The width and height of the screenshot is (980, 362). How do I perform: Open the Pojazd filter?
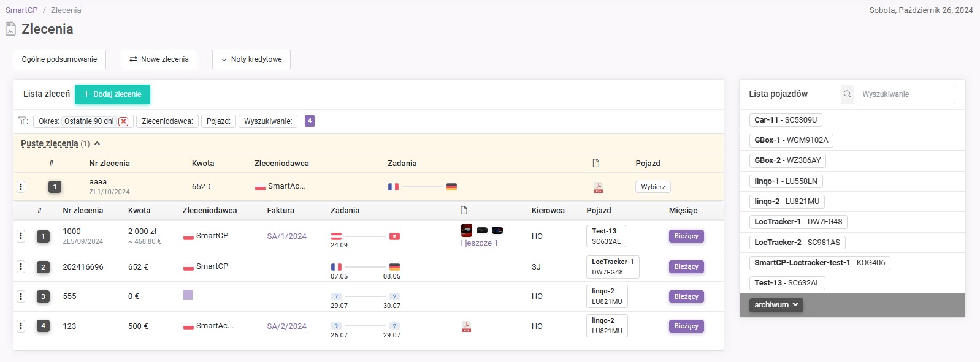tap(218, 121)
